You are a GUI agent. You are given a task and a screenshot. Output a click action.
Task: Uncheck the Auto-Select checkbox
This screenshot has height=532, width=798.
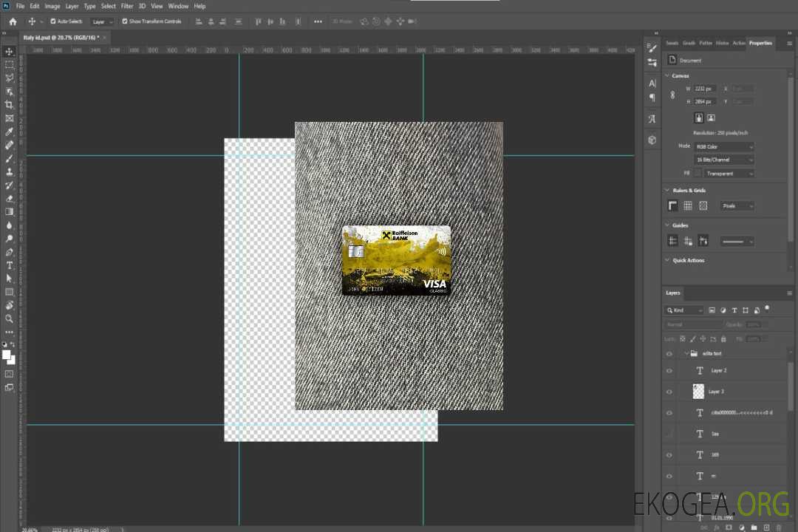[x=53, y=21]
